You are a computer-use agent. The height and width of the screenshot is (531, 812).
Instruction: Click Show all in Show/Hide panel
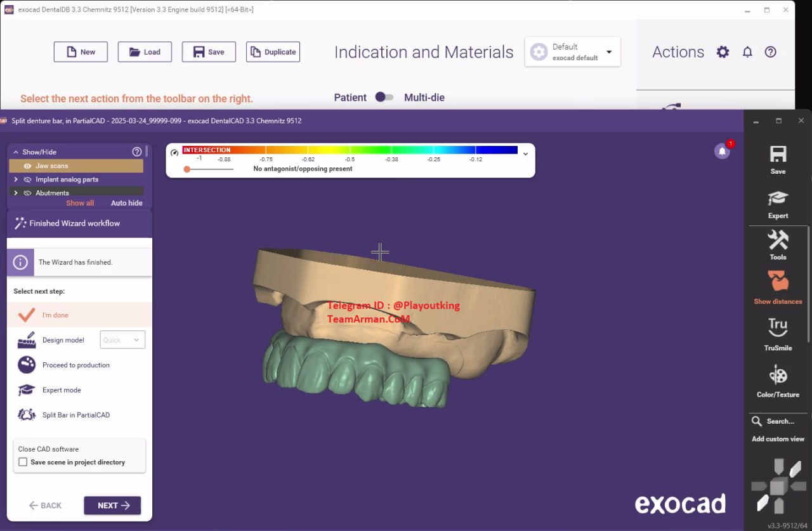80,203
